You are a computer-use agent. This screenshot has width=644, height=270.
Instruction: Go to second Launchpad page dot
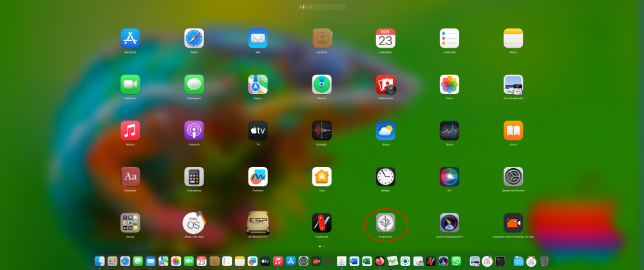click(324, 246)
